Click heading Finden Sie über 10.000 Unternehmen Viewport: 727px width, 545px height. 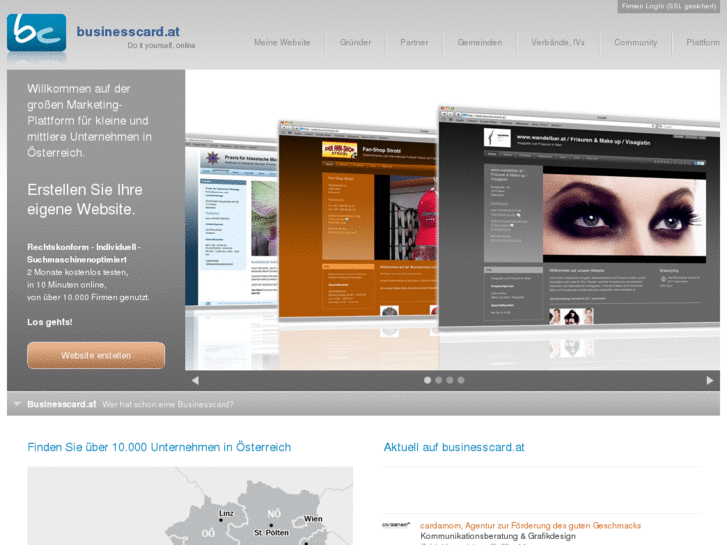pyautogui.click(x=159, y=447)
